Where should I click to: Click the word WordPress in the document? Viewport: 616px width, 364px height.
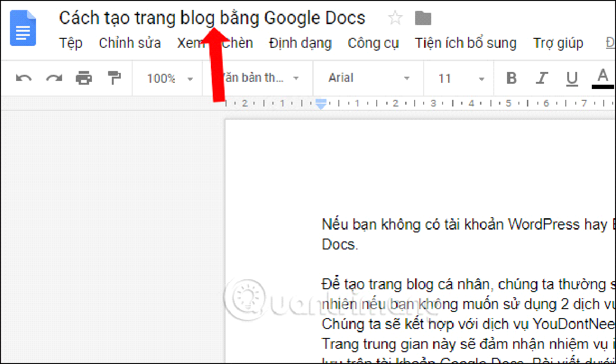[544, 224]
